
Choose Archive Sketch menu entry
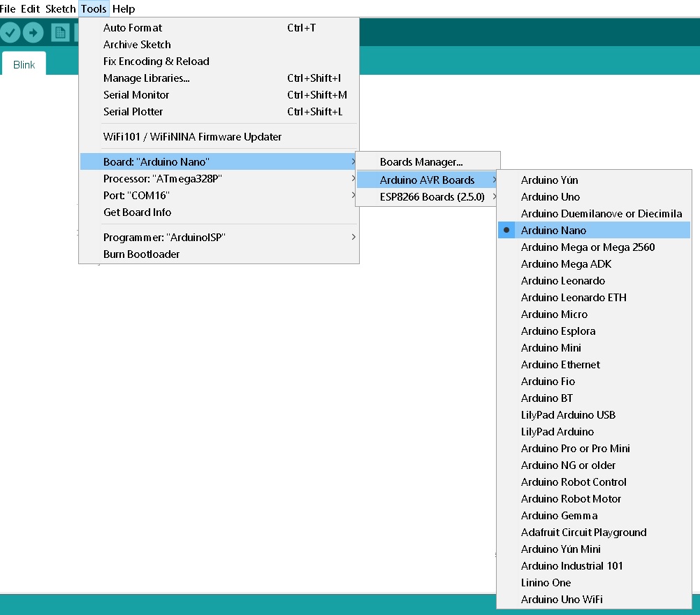click(x=219, y=45)
